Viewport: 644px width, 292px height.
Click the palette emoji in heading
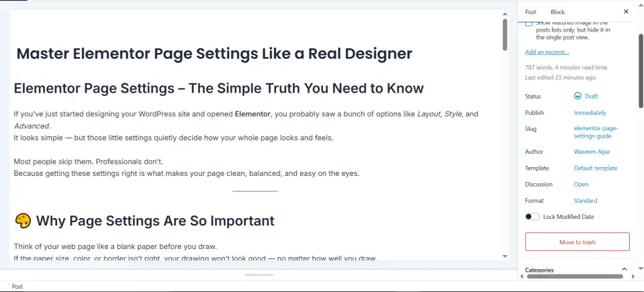pyautogui.click(x=23, y=221)
